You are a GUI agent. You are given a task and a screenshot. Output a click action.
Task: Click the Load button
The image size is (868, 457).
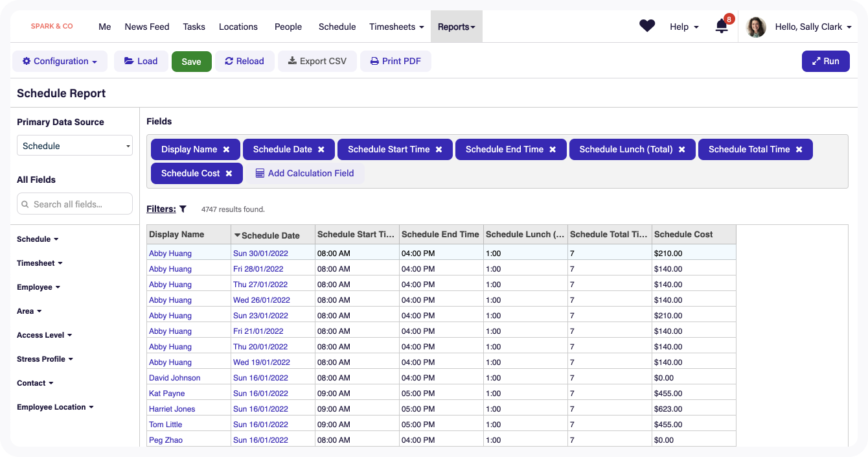pos(141,61)
